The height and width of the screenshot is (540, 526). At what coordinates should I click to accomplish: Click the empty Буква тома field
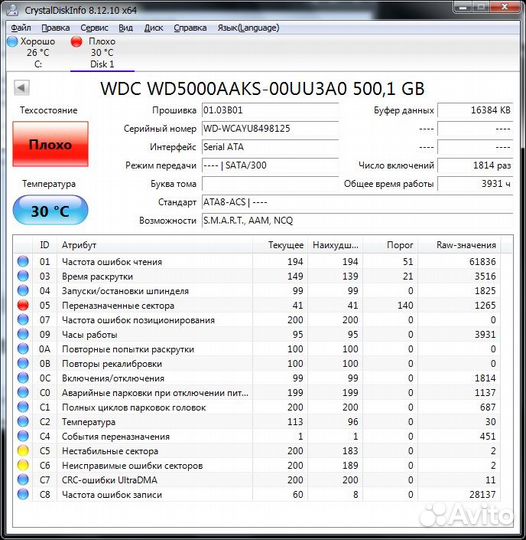270,184
